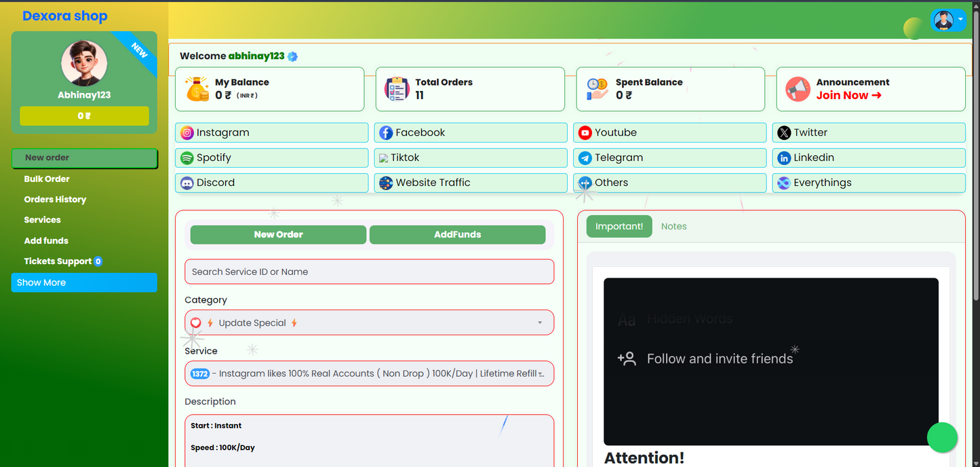This screenshot has height=467, width=980.
Task: Select the New Order tab button
Action: pos(279,235)
